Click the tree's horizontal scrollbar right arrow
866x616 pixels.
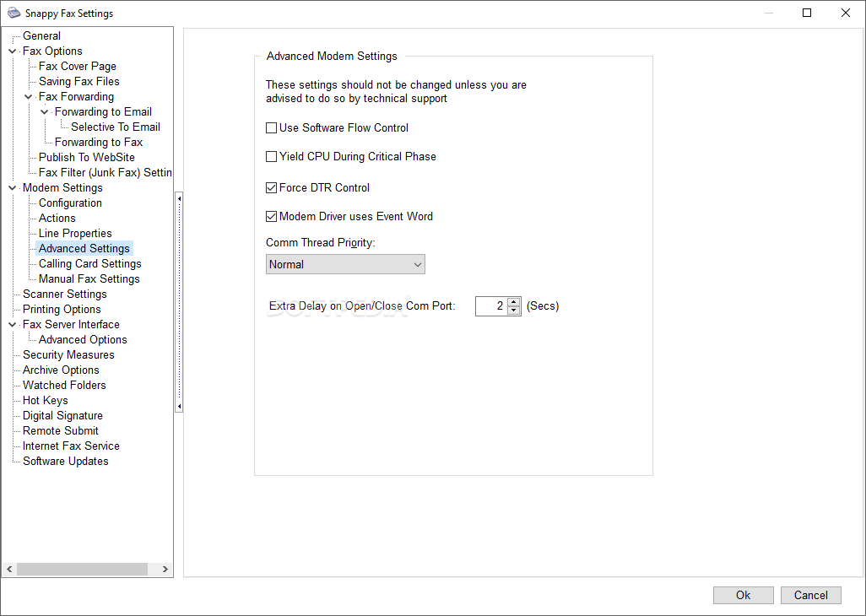point(165,569)
